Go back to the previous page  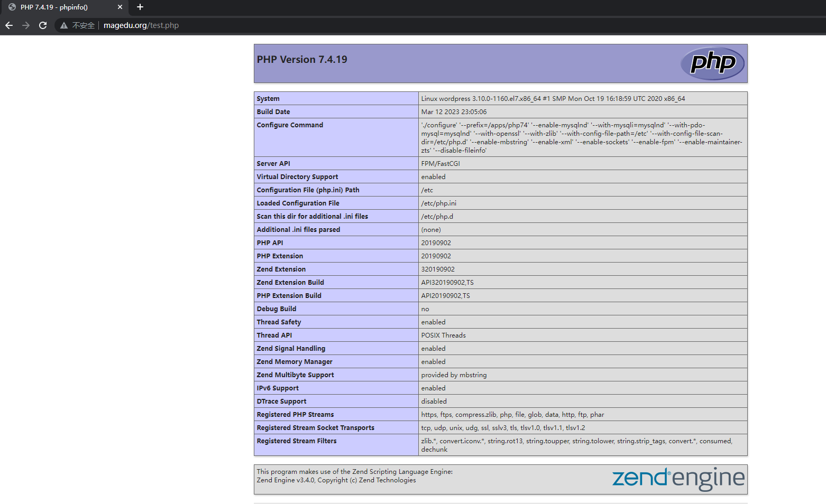click(x=9, y=25)
